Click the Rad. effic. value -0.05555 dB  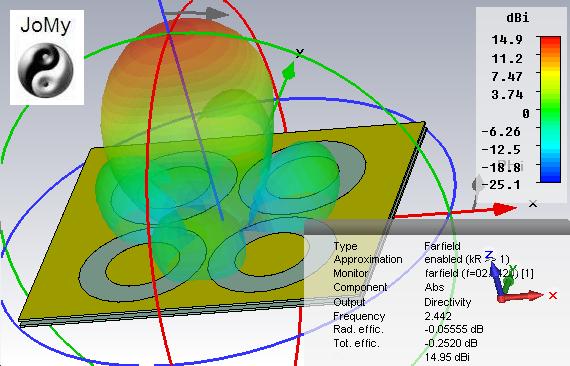453,329
